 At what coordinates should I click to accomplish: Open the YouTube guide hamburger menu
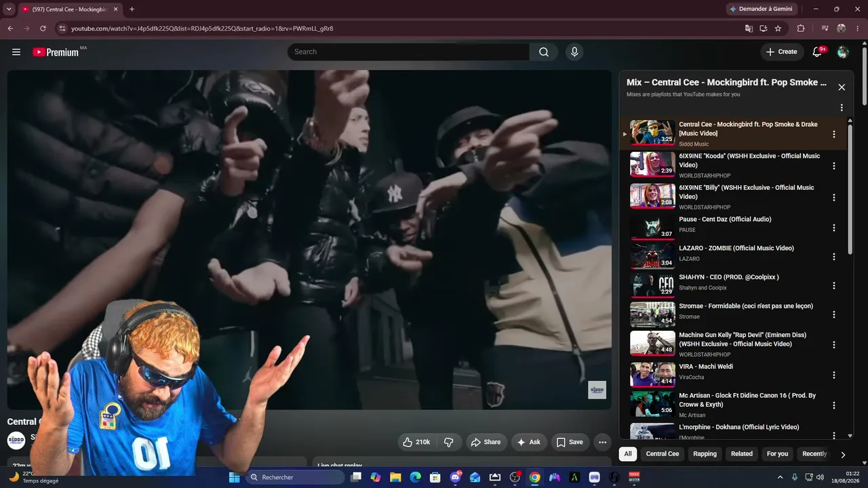(x=16, y=52)
